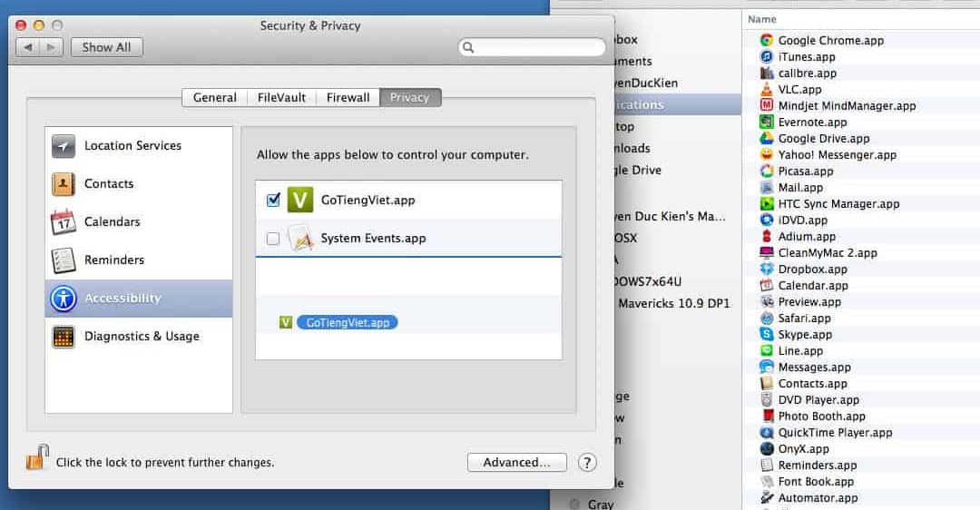980x510 pixels.
Task: Click iTunes.app icon in Finder list
Action: [x=766, y=57]
